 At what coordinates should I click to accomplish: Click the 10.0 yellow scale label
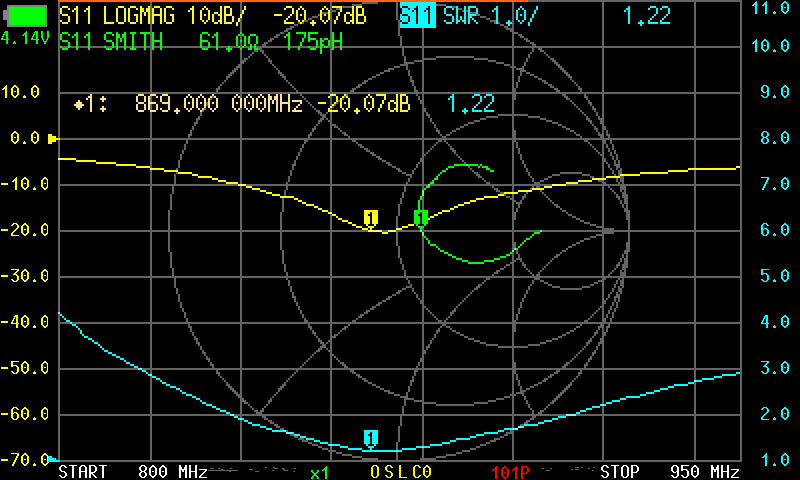tap(20, 92)
